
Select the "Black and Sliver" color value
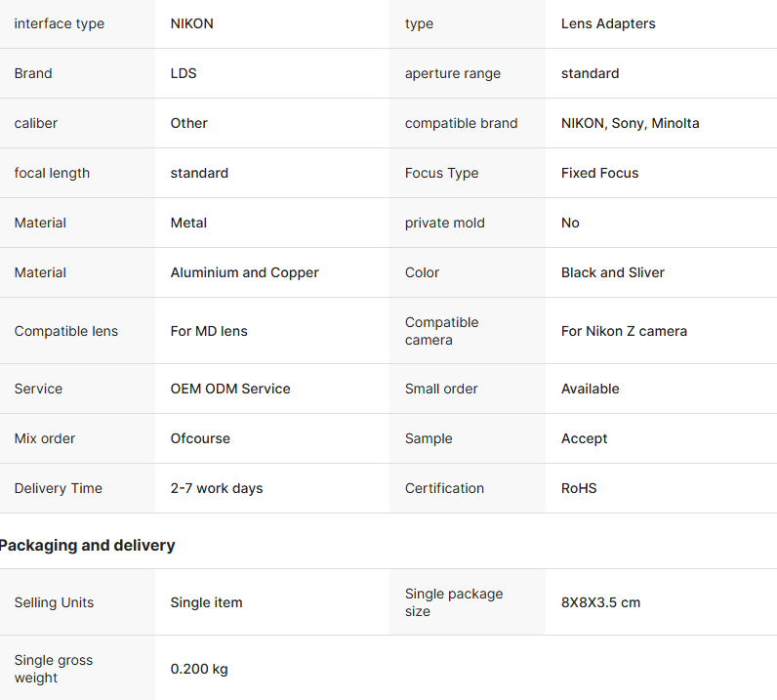(613, 272)
